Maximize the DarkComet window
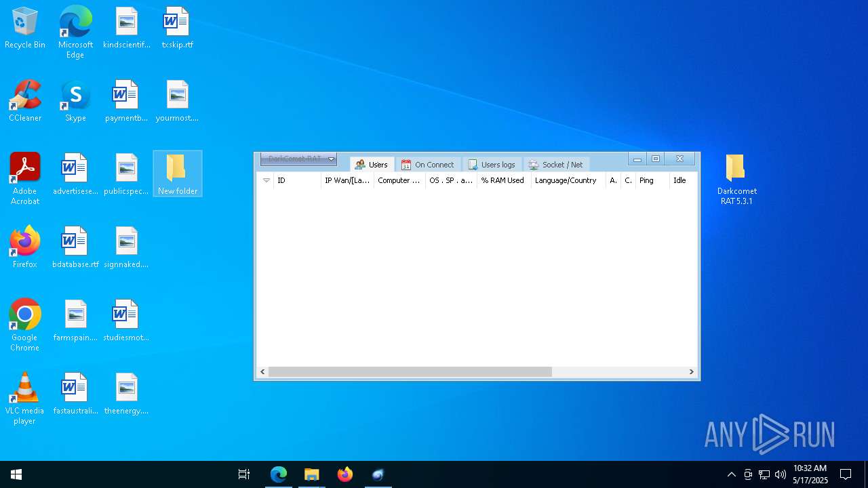The image size is (868, 488). pos(656,159)
